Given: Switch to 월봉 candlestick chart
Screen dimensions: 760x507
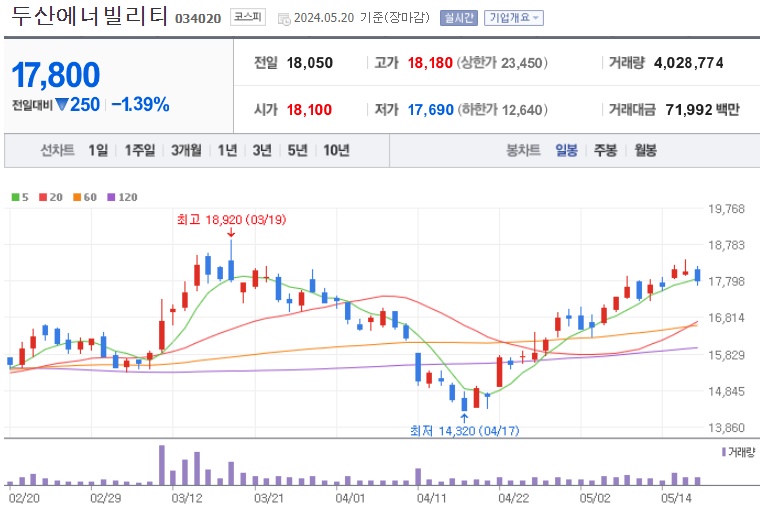Looking at the screenshot, I should [645, 150].
